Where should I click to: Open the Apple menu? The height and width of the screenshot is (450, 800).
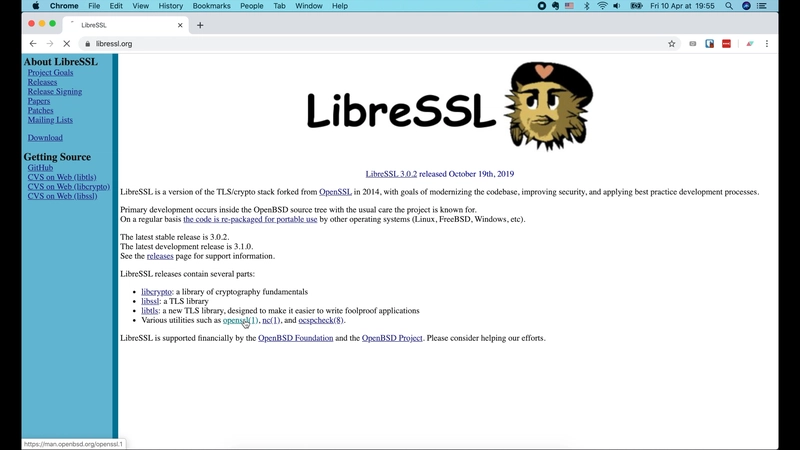point(36,6)
